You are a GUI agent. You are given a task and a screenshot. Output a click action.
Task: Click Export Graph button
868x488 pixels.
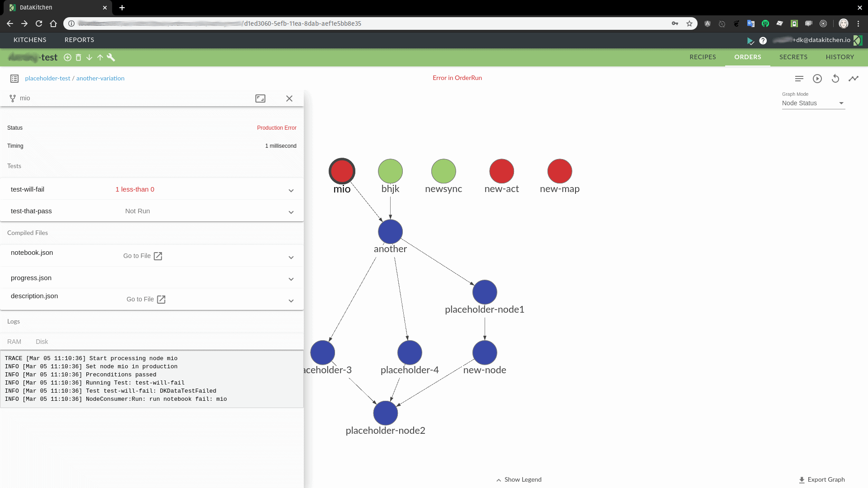coord(821,479)
